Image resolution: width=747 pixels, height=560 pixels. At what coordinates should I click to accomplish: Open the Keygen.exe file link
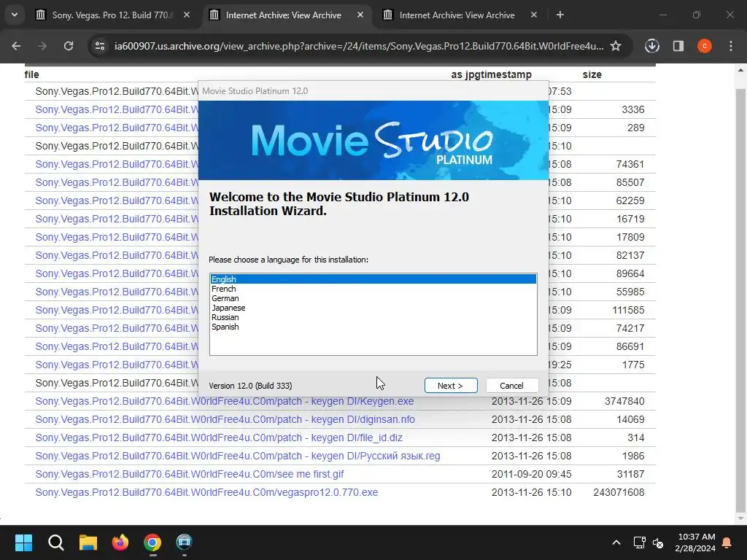[x=225, y=402]
